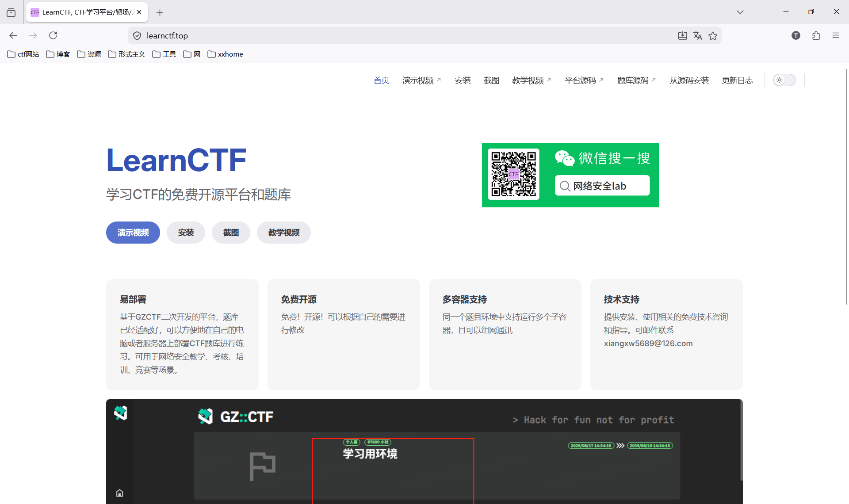The image size is (849, 504).
Task: Click the LearnCTF hero title
Action: coord(176,160)
